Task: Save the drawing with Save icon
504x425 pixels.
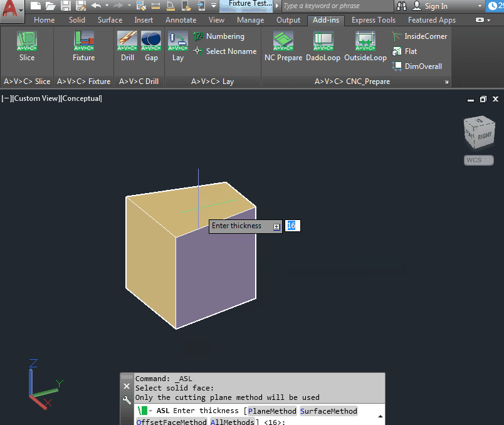Action: click(66, 6)
